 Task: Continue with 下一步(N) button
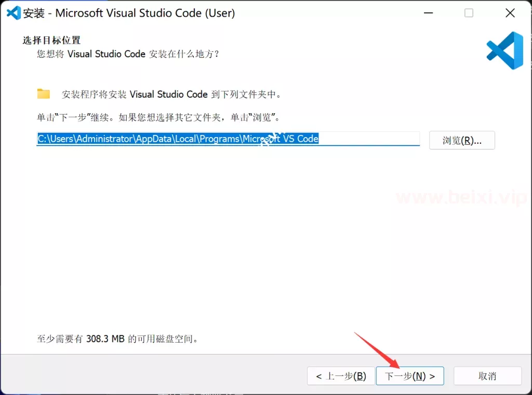coord(410,376)
